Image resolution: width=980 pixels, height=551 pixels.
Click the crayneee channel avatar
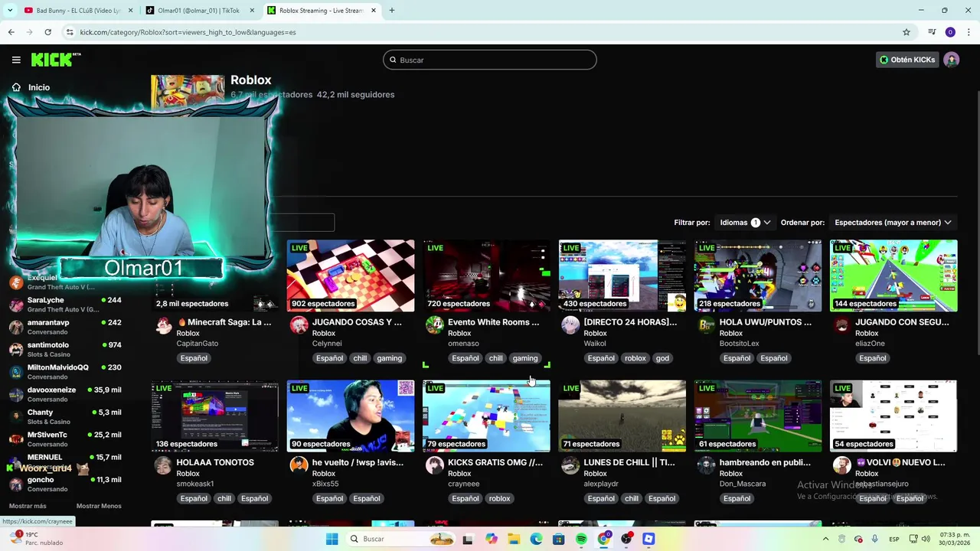tap(435, 465)
